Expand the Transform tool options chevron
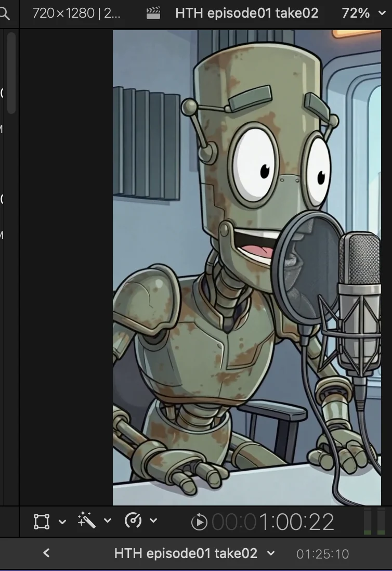The width and height of the screenshot is (392, 571). 62,522
